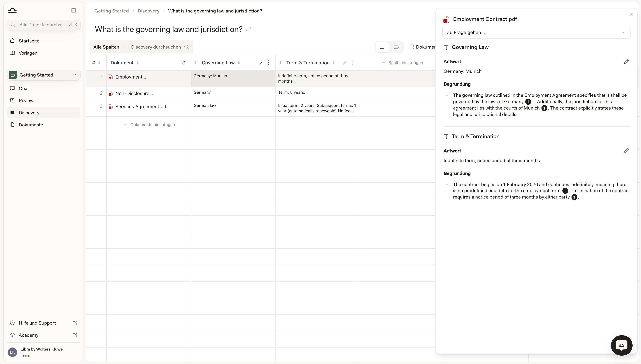This screenshot has height=364, width=641.
Task: Click the Dokument button in toolbar
Action: click(423, 47)
